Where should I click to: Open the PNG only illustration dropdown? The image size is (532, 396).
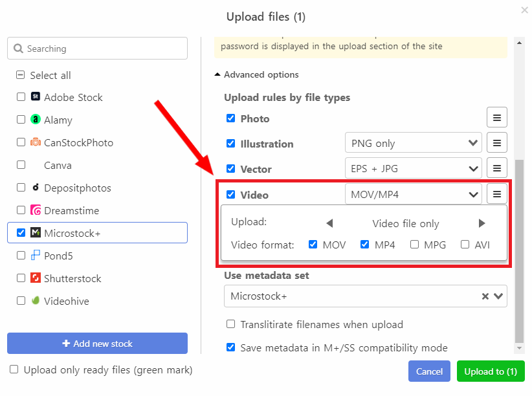click(414, 143)
